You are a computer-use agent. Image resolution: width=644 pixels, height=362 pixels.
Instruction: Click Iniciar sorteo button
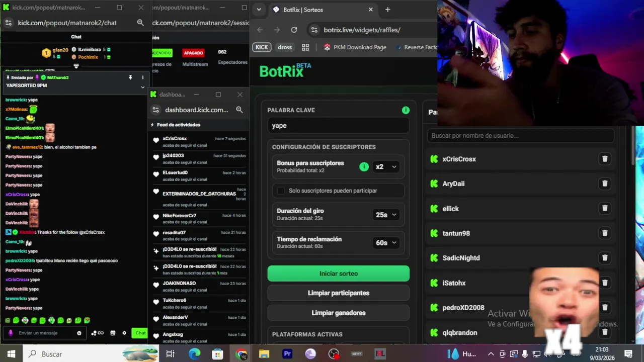[339, 274]
